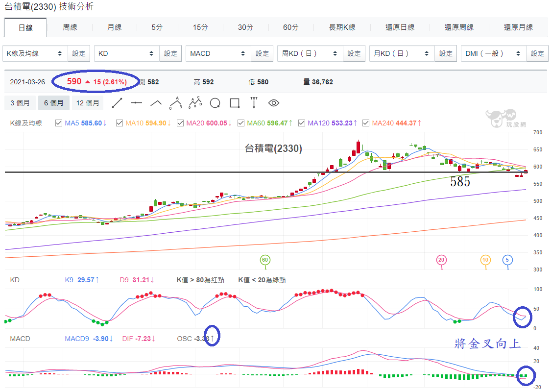Click the 12 個月 range button

pyautogui.click(x=88, y=103)
